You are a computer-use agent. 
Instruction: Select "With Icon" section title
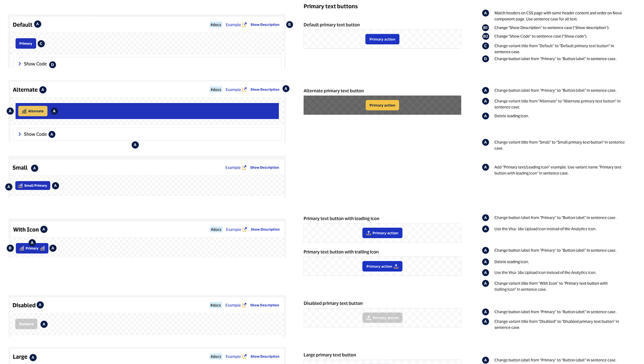click(x=26, y=230)
